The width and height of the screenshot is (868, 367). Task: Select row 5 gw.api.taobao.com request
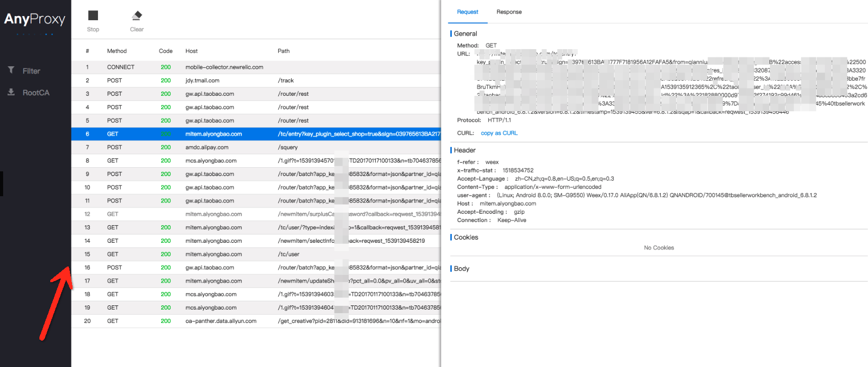click(x=256, y=121)
